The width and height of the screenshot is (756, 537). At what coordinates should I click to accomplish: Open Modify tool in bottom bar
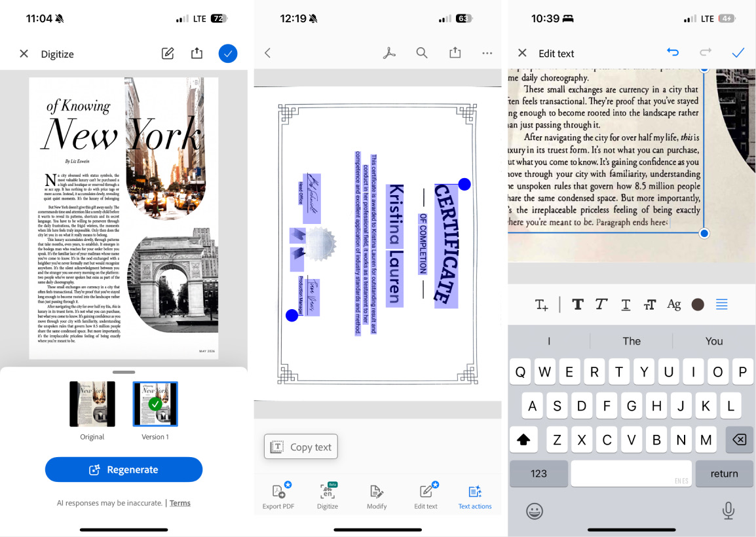[x=377, y=496]
